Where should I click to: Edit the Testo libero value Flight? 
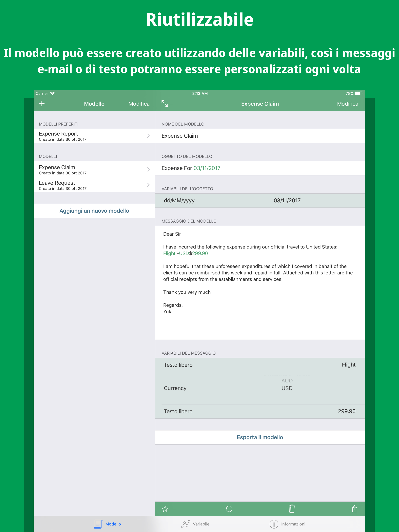click(349, 365)
